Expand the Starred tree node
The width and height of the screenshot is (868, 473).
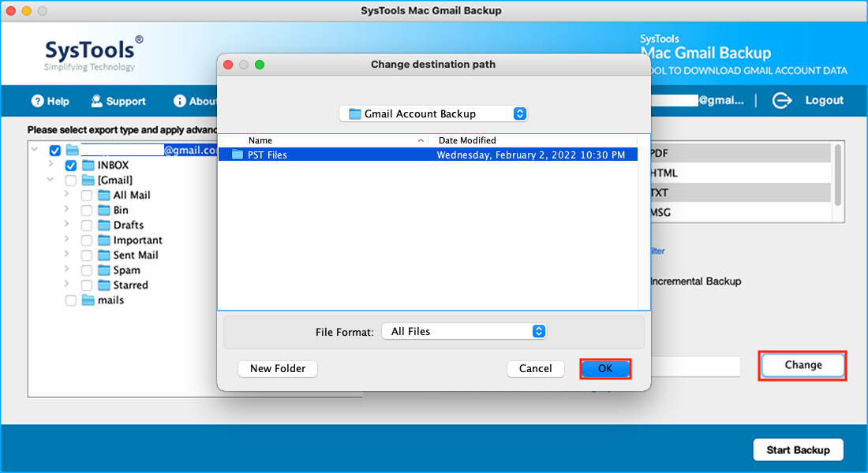(66, 284)
